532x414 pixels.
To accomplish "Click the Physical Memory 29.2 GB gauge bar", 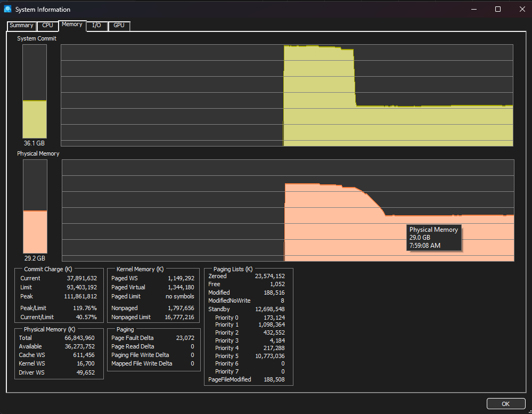I will [35, 206].
